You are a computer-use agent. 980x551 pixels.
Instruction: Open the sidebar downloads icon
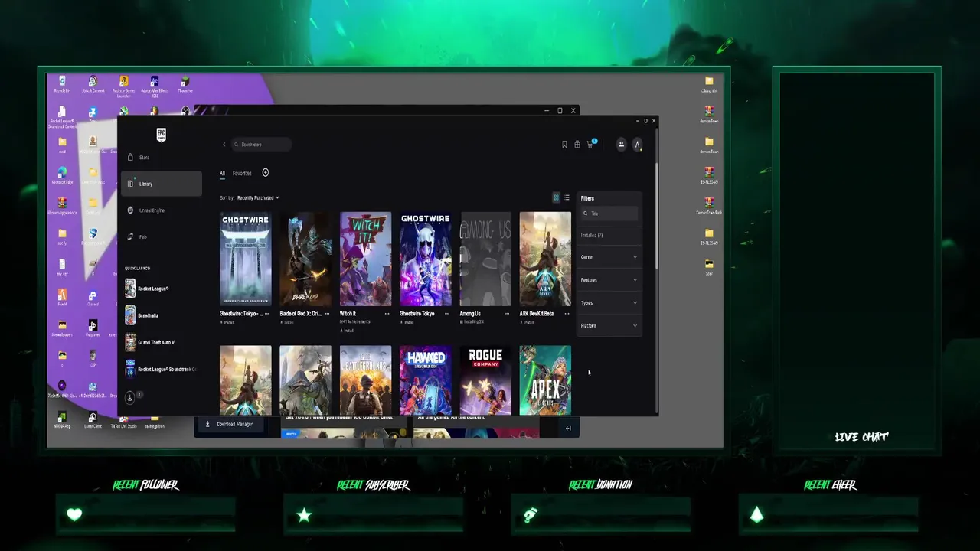click(x=130, y=397)
